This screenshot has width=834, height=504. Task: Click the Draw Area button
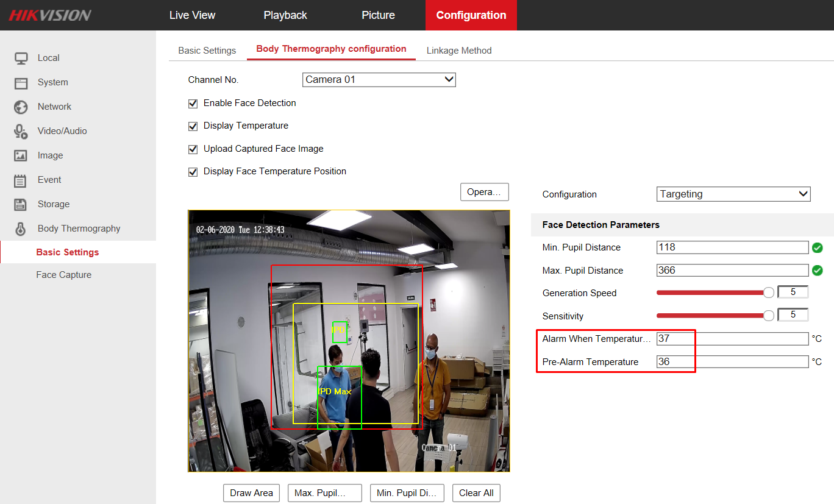[x=251, y=493]
